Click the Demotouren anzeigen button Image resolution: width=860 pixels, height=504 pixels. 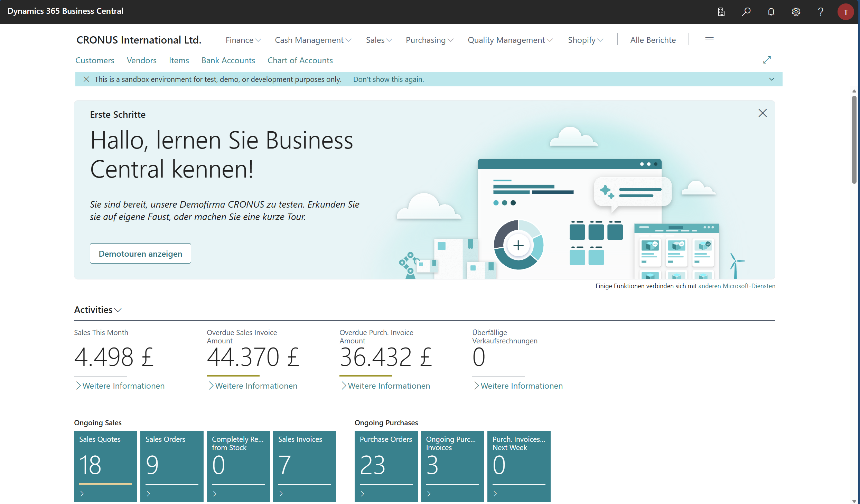coord(140,254)
